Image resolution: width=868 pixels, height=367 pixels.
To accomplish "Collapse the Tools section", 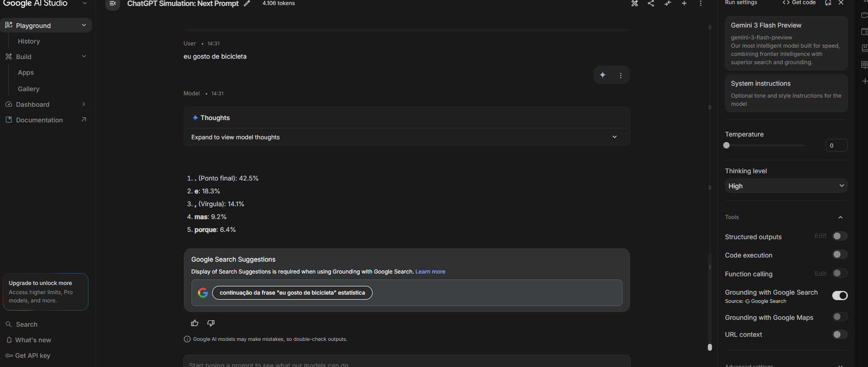I will [x=841, y=217].
